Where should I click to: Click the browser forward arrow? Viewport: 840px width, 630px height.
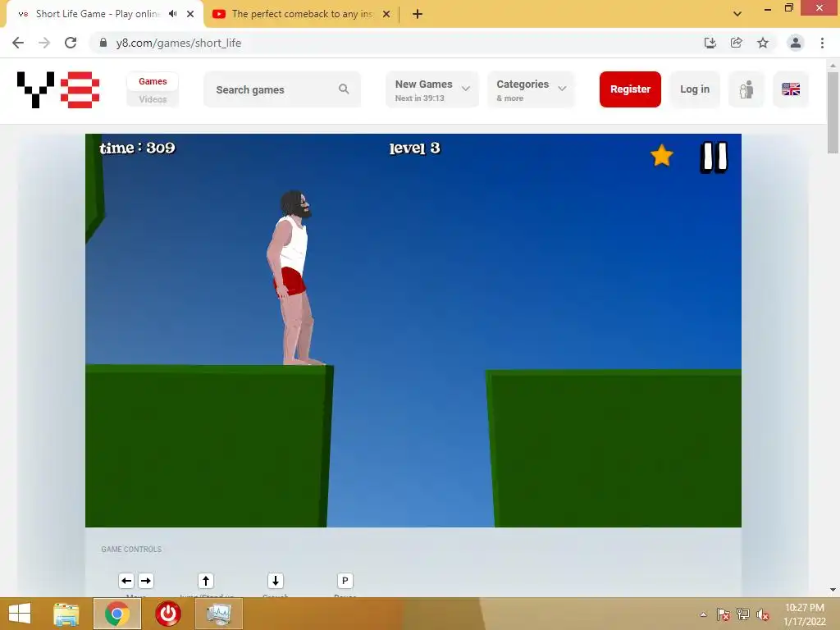[x=44, y=43]
